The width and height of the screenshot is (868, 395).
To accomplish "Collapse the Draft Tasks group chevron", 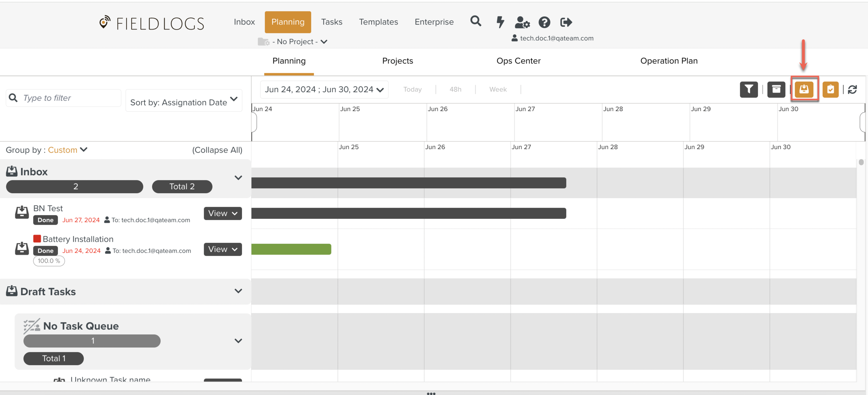I will coord(238,291).
